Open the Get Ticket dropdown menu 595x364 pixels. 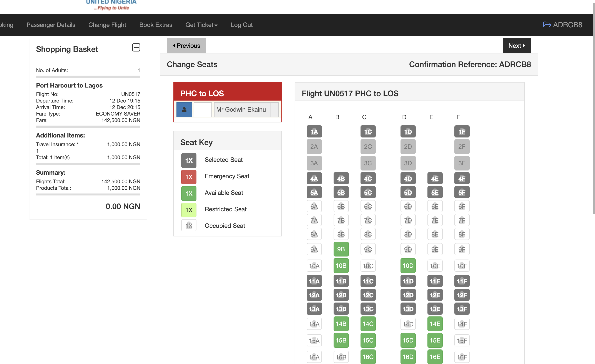[x=201, y=25]
